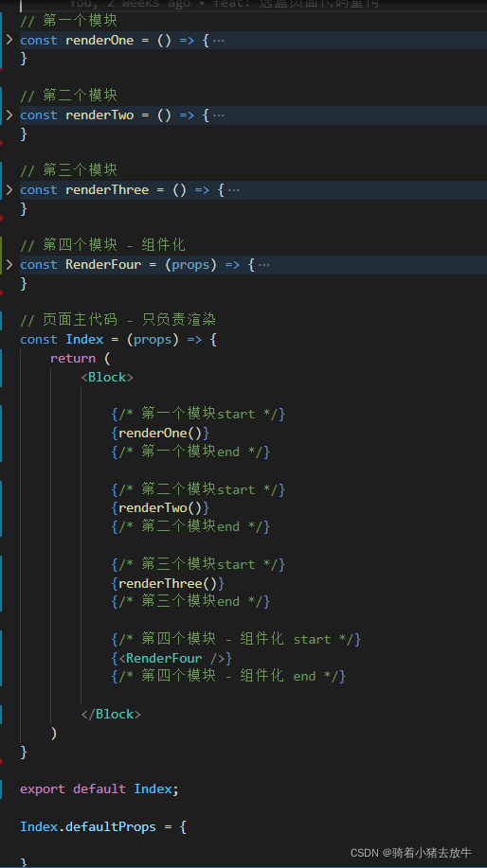Viewport: 487px width, 868px height.
Task: Click the collapsed ellipsis after renderTwo
Action: [219, 115]
